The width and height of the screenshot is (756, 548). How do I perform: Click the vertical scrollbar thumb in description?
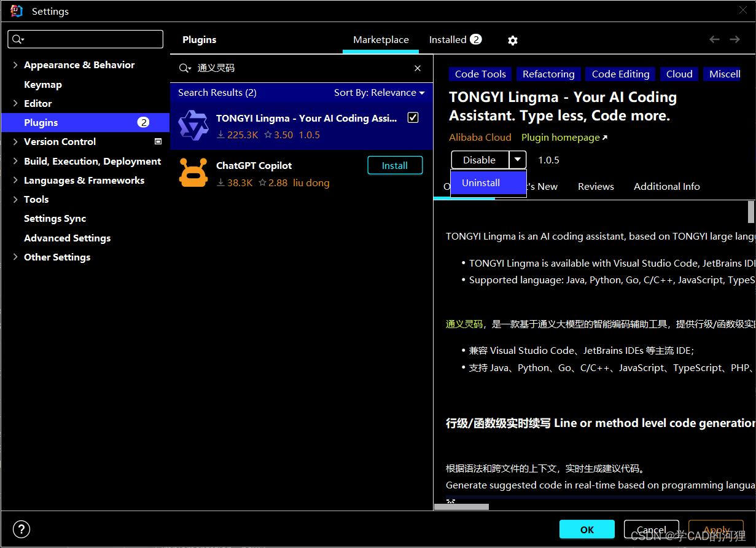click(750, 211)
